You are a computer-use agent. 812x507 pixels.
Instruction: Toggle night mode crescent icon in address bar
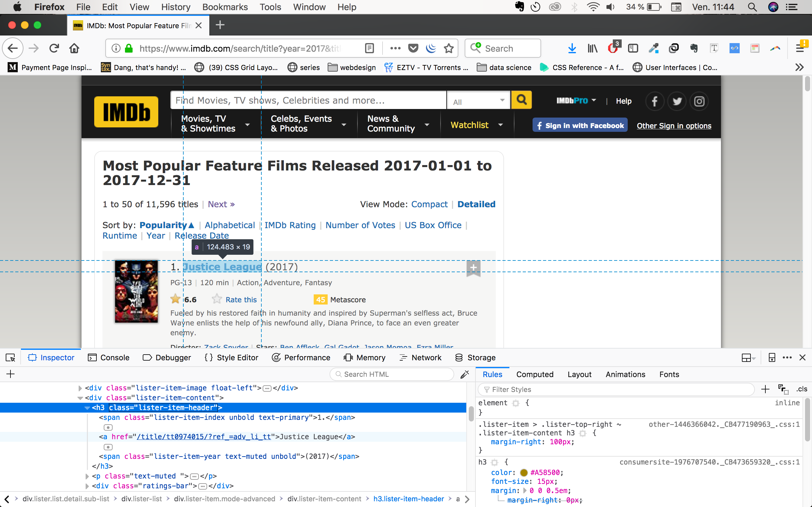[x=431, y=48]
